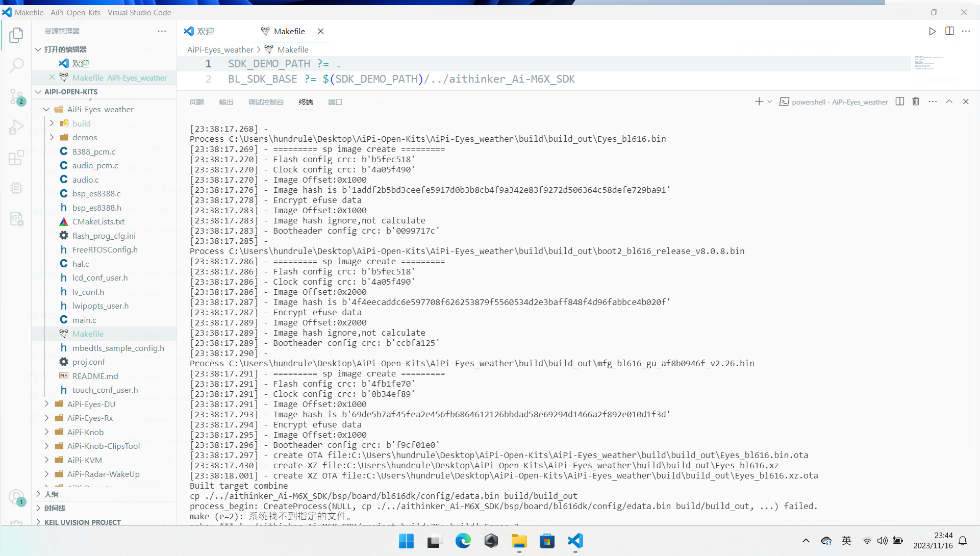The height and width of the screenshot is (556, 980).
Task: Open flash_prog_cfg.ini file
Action: coord(104,236)
